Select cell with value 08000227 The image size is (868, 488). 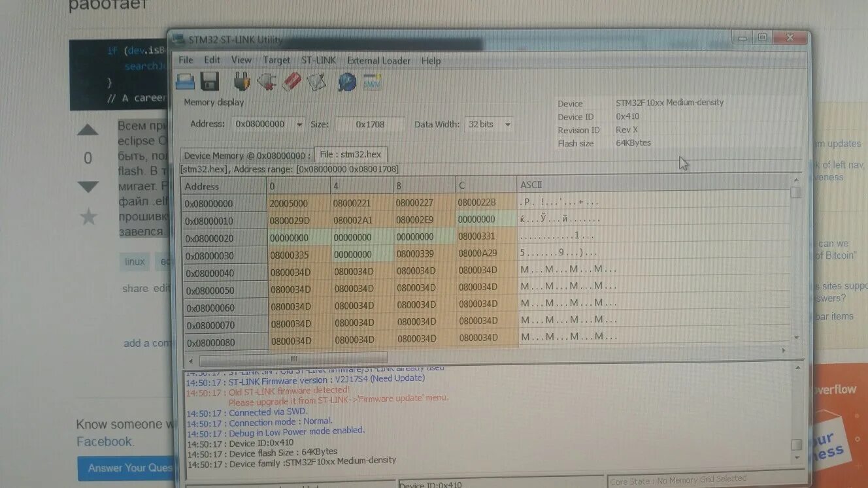(x=424, y=203)
